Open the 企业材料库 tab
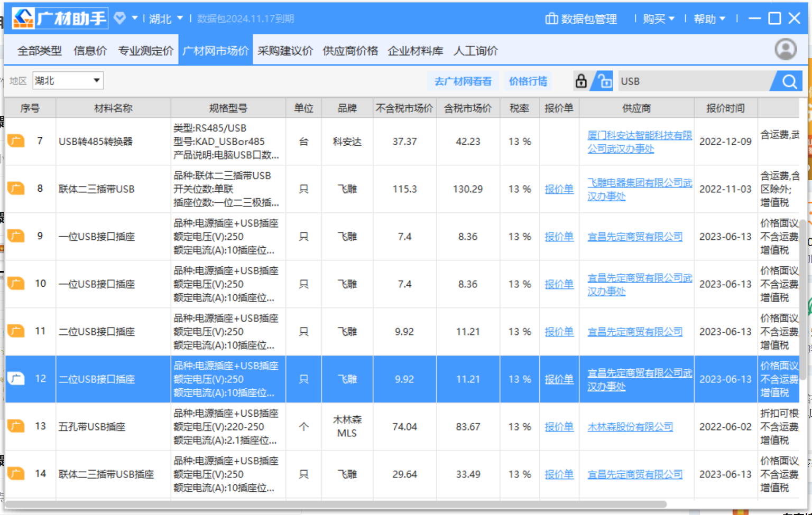This screenshot has width=812, height=515. coord(416,51)
